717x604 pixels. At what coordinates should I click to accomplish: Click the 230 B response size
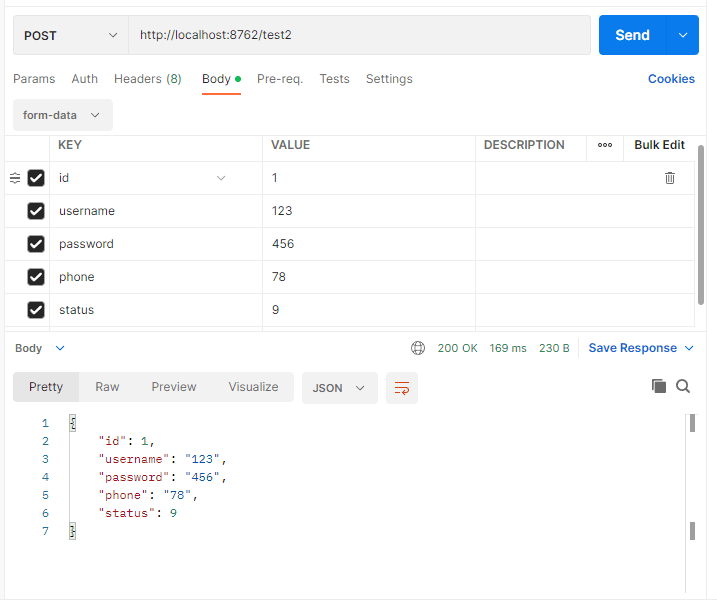554,348
